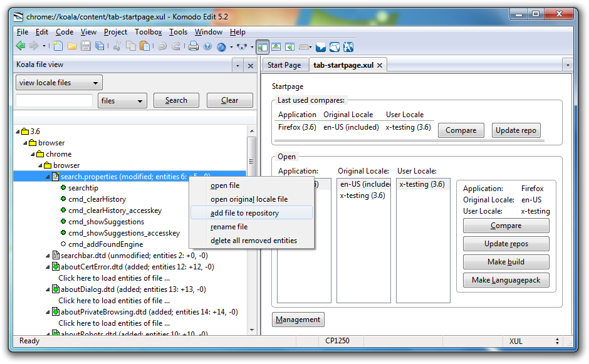The image size is (589, 364).
Task: Click the Management button
Action: point(298,320)
